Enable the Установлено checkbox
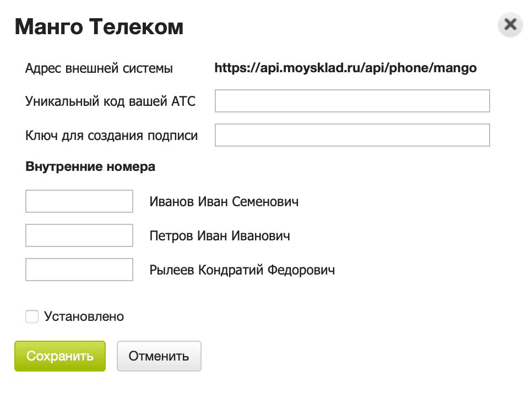 [x=31, y=316]
